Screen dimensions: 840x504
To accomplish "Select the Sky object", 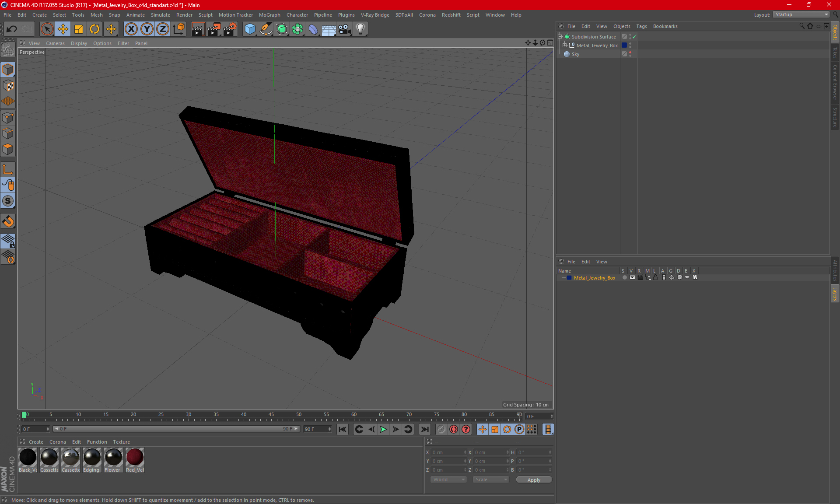I will [575, 54].
